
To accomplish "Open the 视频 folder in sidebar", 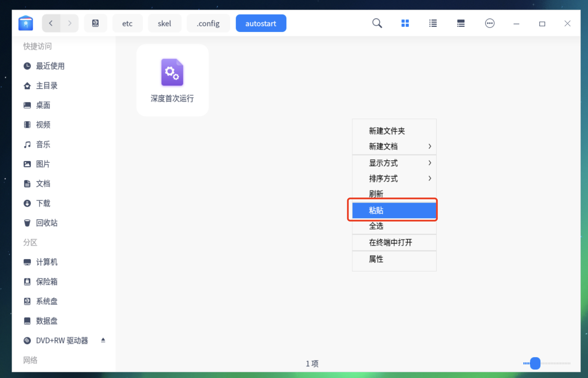I will pyautogui.click(x=64, y=125).
